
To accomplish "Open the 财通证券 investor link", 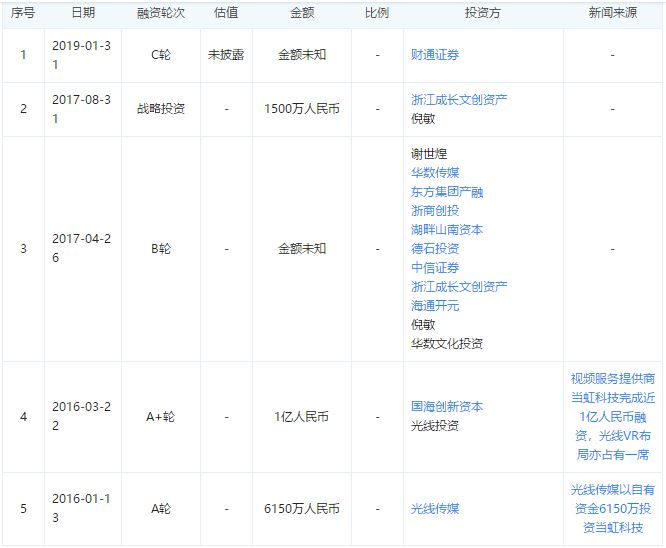I will (x=435, y=55).
